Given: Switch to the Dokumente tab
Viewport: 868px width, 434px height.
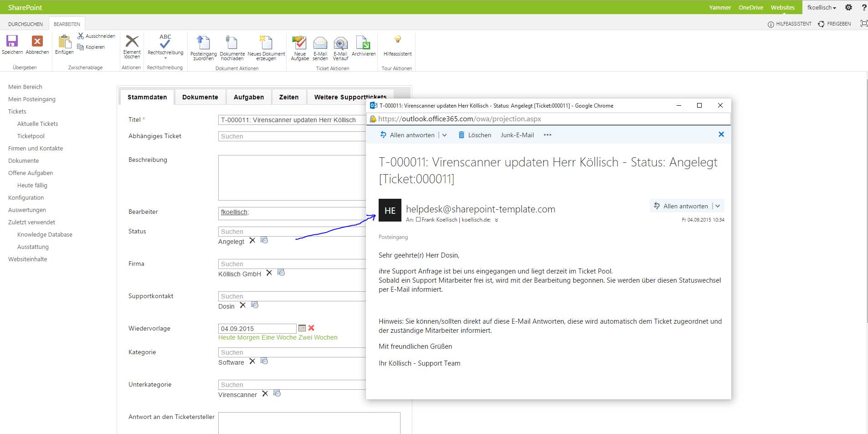Looking at the screenshot, I should point(200,97).
